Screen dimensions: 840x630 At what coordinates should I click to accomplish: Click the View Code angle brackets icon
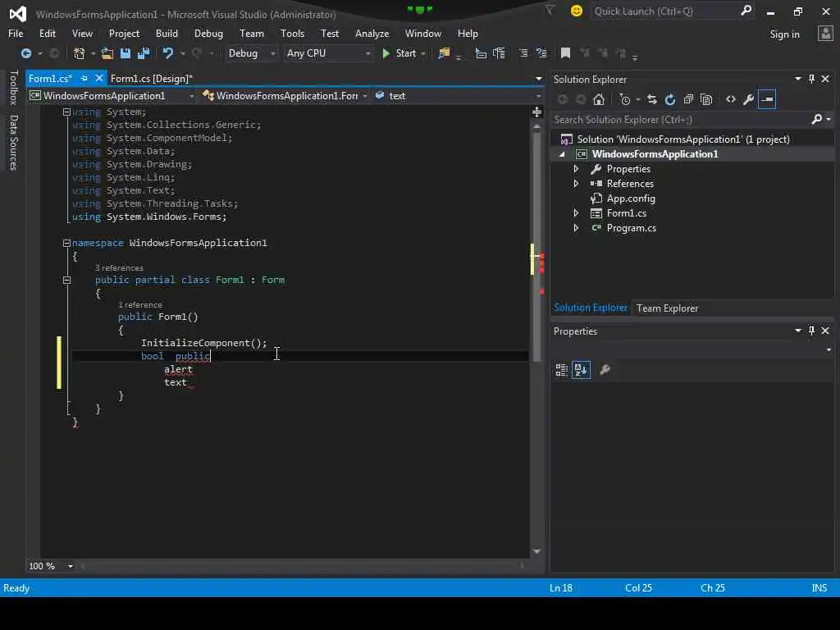click(731, 99)
